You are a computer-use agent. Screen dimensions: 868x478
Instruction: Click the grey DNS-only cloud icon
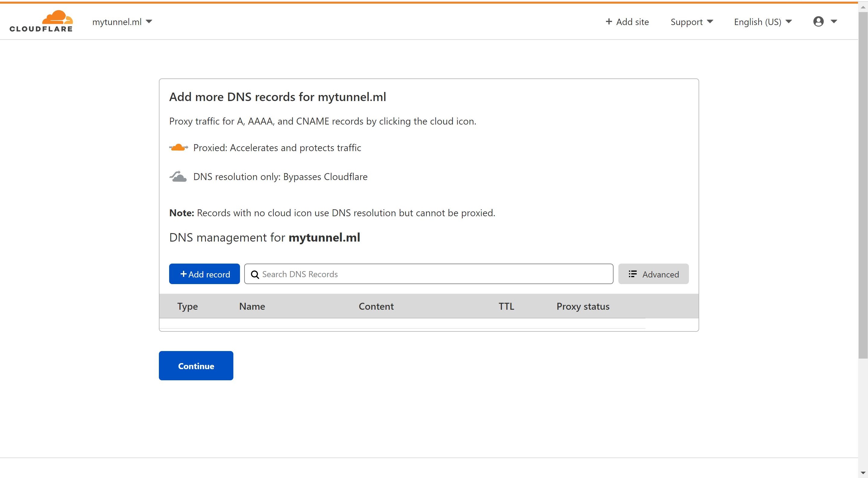[178, 176]
